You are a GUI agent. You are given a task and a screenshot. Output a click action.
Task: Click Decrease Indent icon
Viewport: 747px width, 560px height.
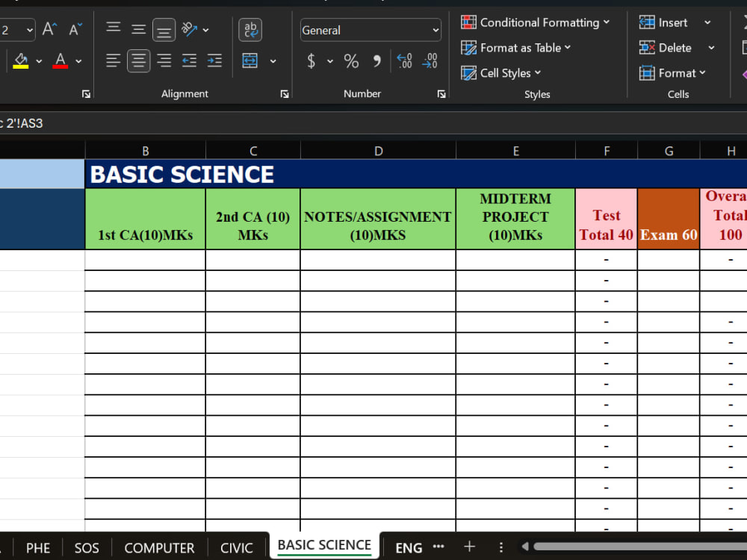click(x=189, y=61)
